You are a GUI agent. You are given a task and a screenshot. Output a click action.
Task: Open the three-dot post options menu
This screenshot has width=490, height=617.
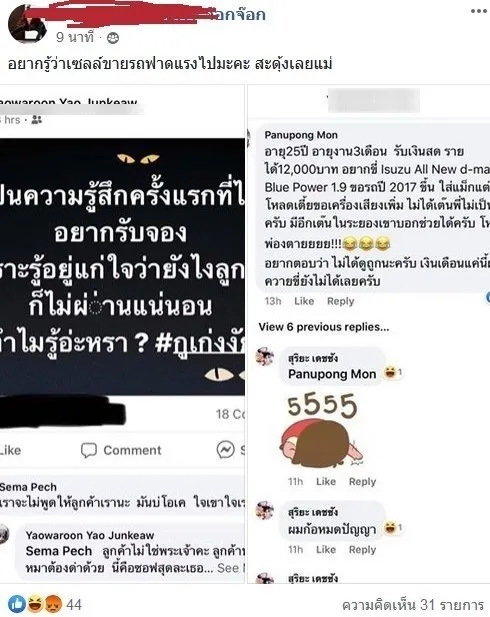[479, 11]
